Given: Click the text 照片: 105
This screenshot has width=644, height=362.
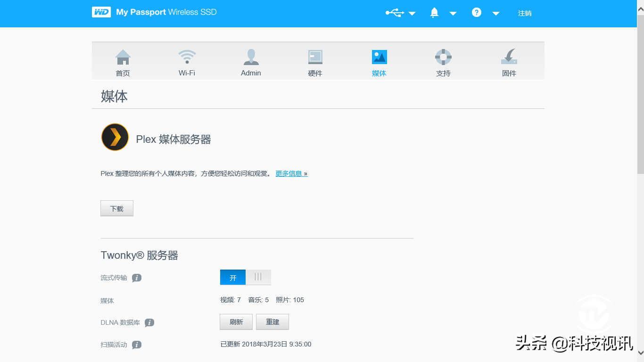Looking at the screenshot, I should coord(290,300).
